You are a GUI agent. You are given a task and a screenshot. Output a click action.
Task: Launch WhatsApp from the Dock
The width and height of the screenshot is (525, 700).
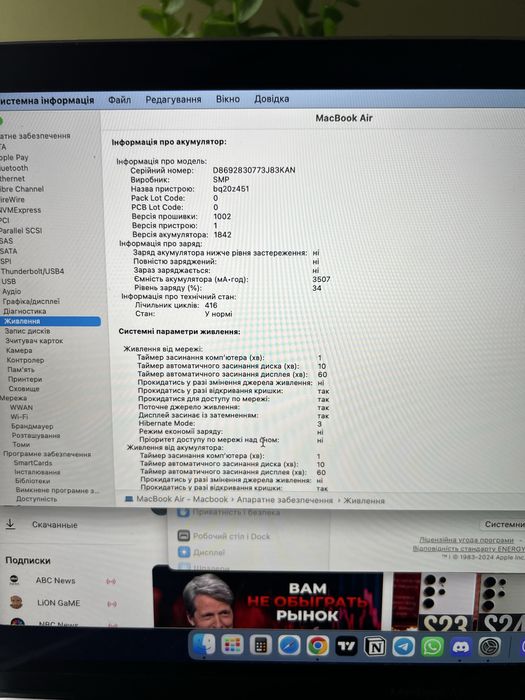[432, 646]
